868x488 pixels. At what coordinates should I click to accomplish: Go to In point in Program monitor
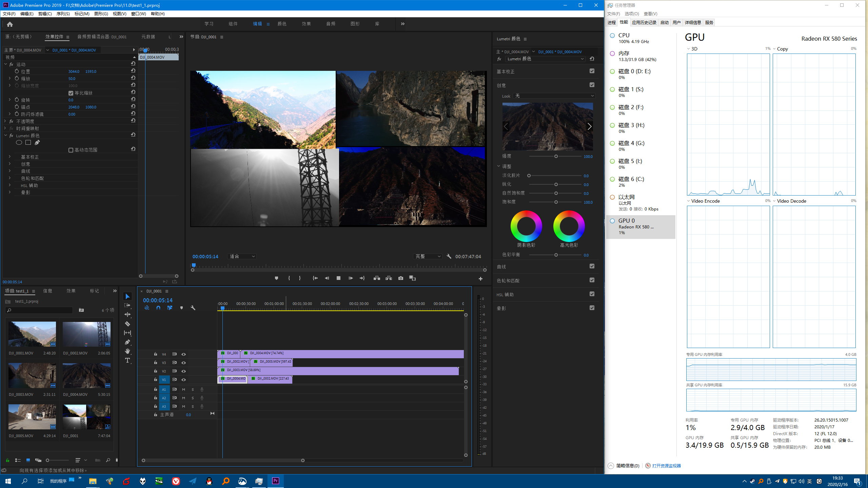point(315,278)
